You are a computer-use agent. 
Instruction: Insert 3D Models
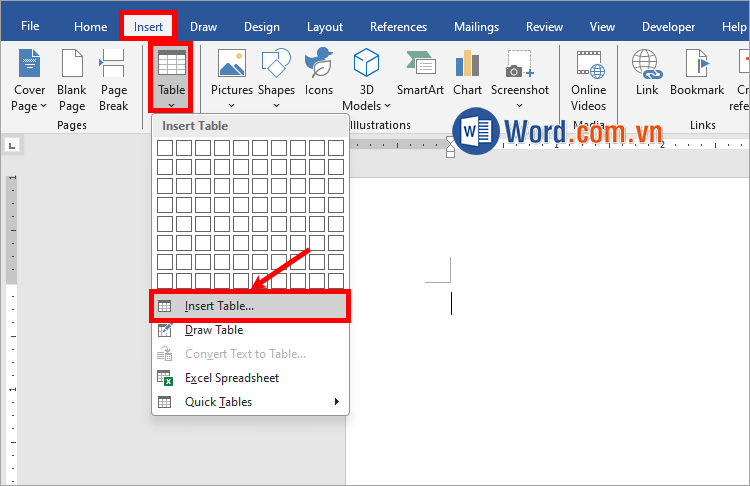click(x=366, y=79)
